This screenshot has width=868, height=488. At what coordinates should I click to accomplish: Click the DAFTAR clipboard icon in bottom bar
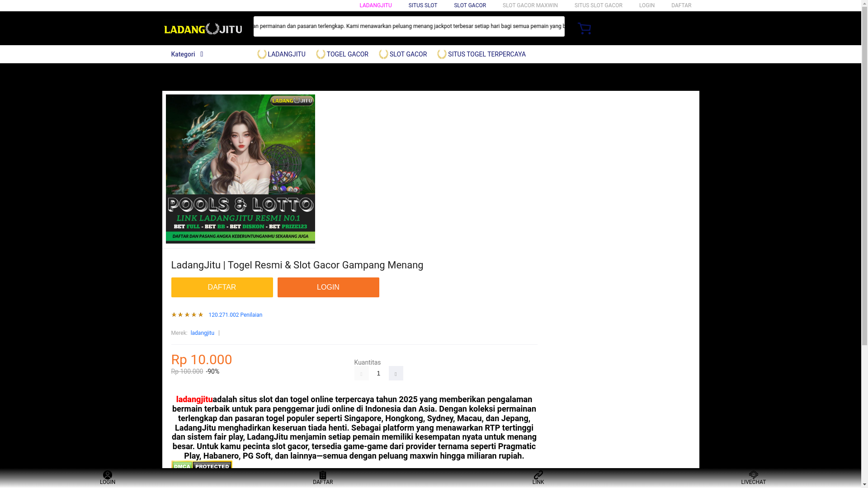click(323, 474)
